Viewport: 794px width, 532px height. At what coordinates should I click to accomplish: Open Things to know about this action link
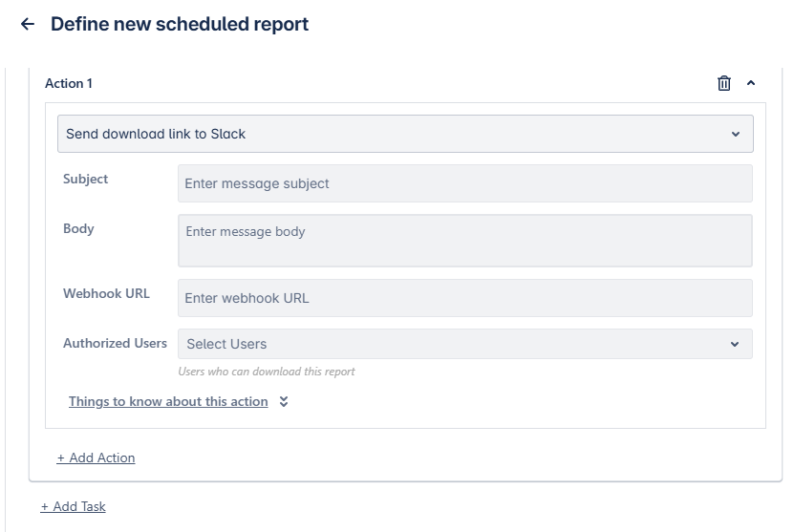[168, 401]
